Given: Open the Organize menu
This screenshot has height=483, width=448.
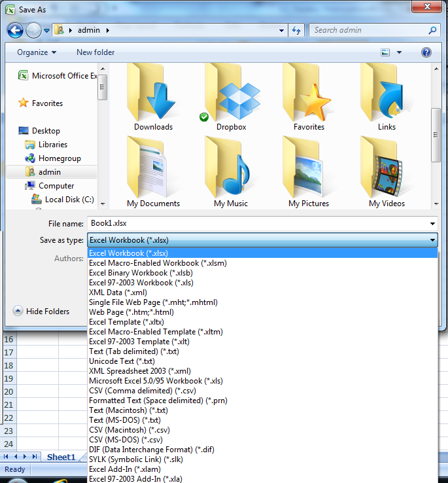Looking at the screenshot, I should [37, 52].
